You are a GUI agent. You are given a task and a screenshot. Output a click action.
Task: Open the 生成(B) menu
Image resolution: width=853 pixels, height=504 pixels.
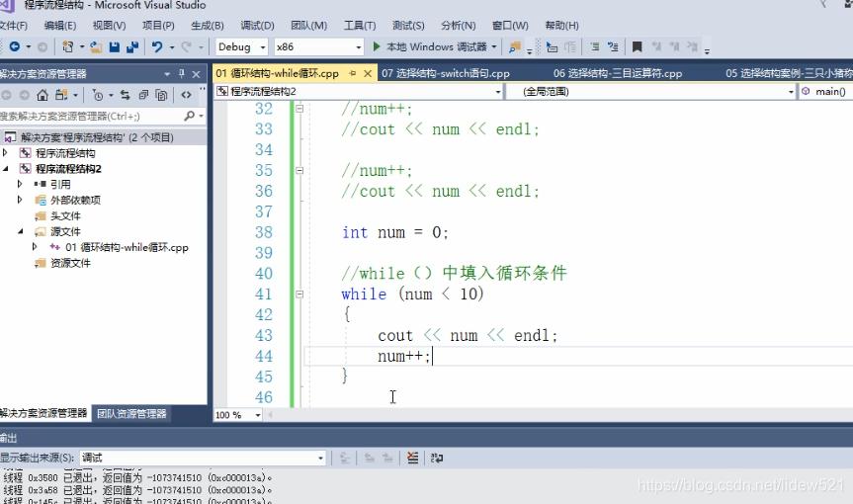pyautogui.click(x=208, y=26)
